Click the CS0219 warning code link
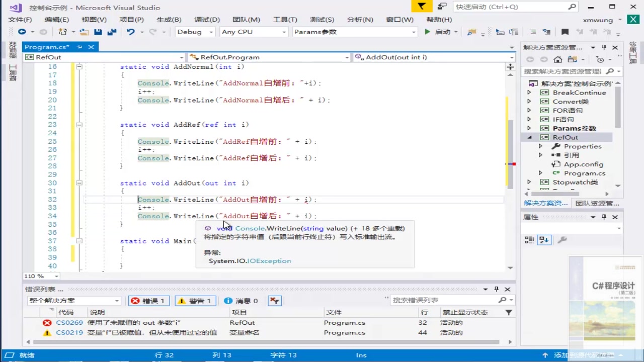This screenshot has height=362, width=644. 69,332
